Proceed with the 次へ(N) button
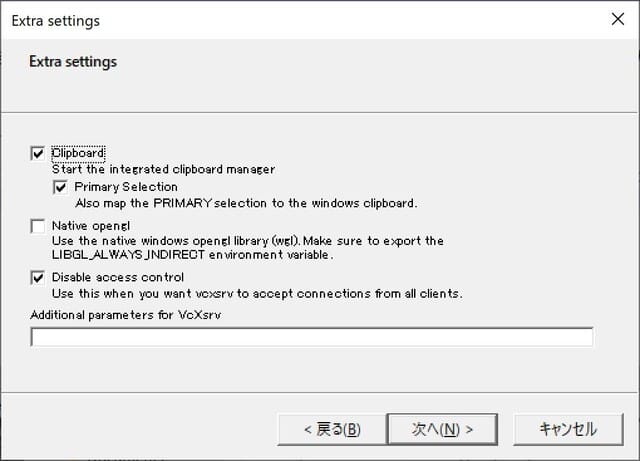Screen dimensions: 640x461 tap(442, 429)
